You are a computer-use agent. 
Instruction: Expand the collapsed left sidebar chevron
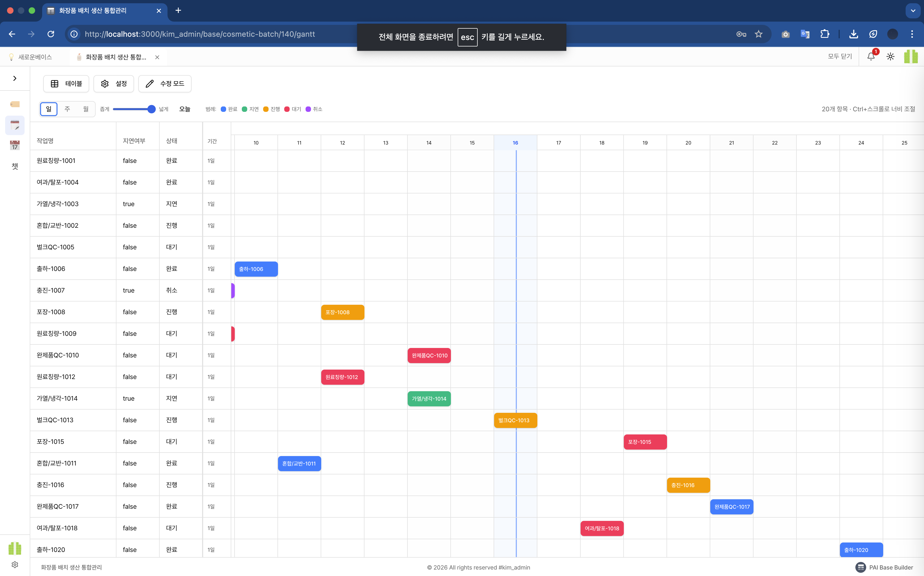pos(15,78)
